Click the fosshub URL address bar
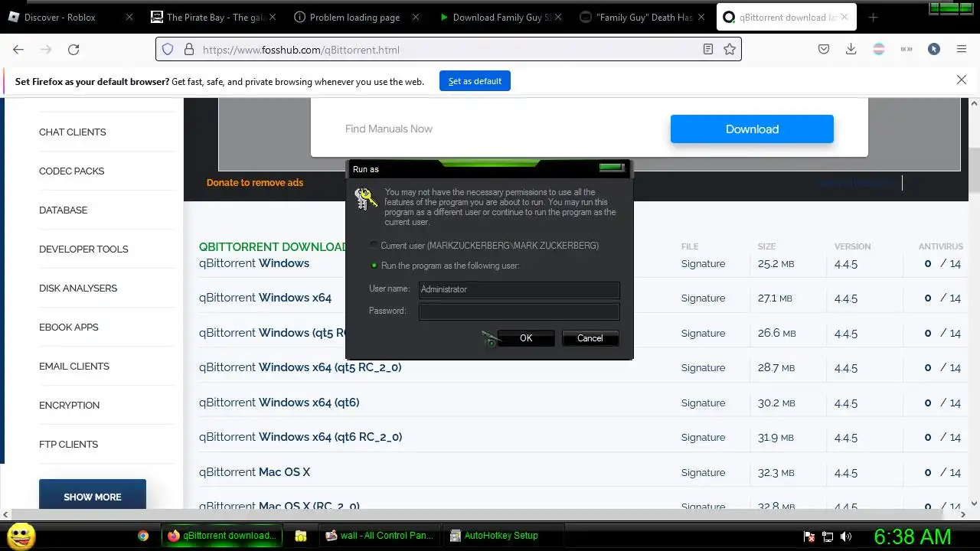The height and width of the screenshot is (551, 980). pyautogui.click(x=448, y=49)
